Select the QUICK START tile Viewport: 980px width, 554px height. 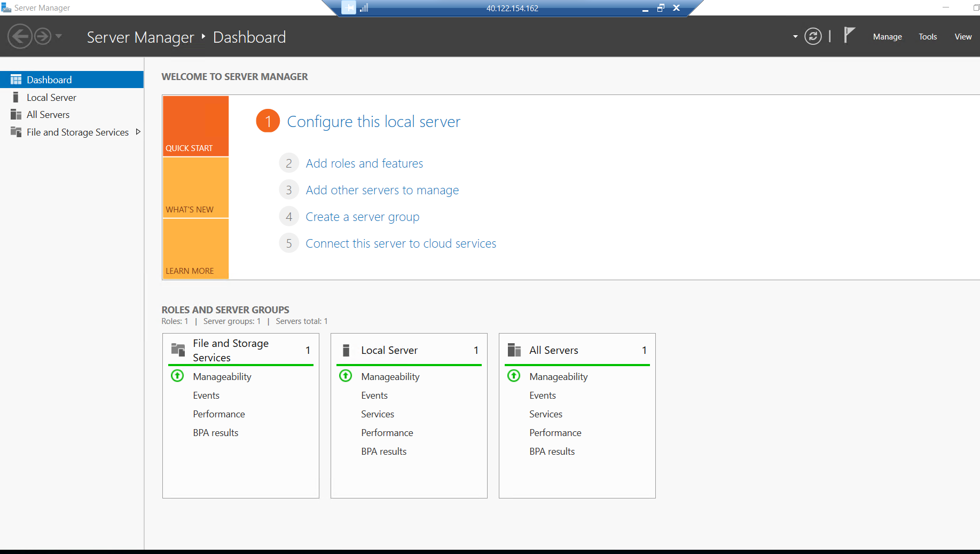[x=195, y=126]
